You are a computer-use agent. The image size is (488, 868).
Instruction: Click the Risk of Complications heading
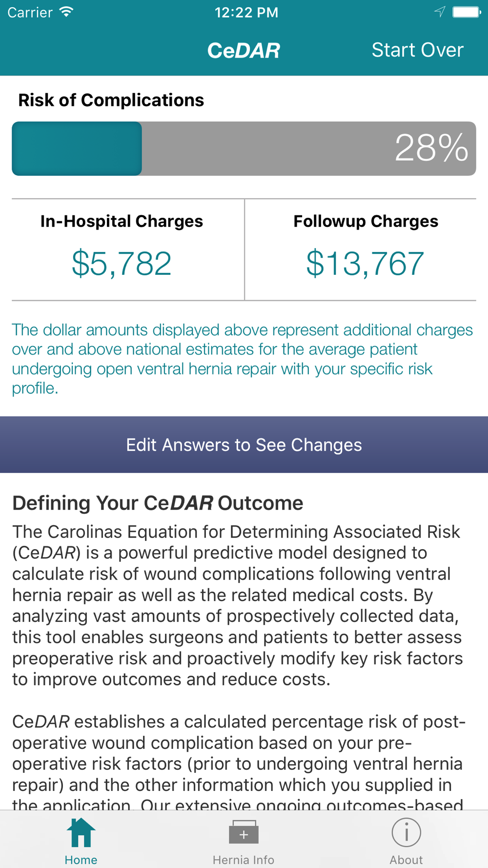111,100
